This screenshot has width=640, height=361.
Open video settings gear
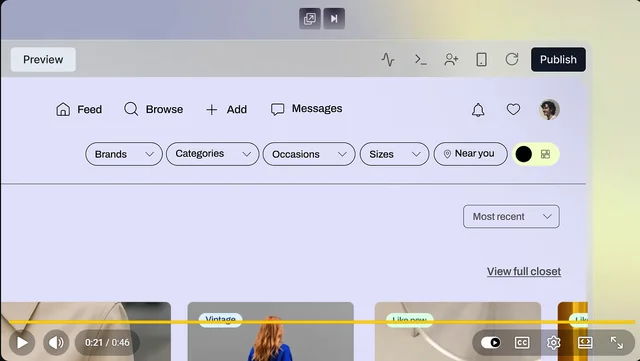[553, 343]
